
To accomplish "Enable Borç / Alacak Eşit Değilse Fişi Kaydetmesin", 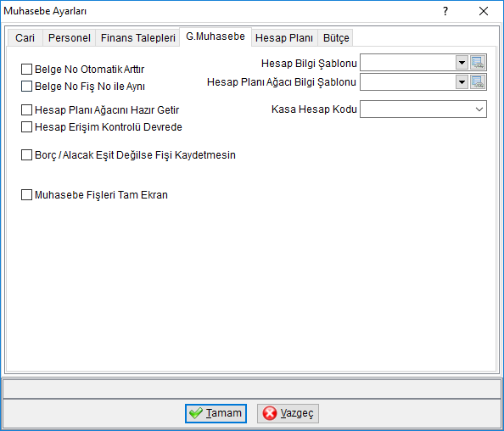I will pyautogui.click(x=26, y=155).
